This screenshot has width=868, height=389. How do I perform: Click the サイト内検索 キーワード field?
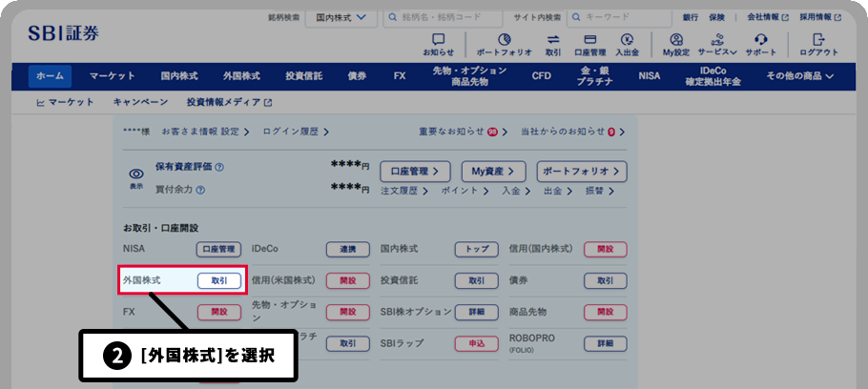pos(620,18)
